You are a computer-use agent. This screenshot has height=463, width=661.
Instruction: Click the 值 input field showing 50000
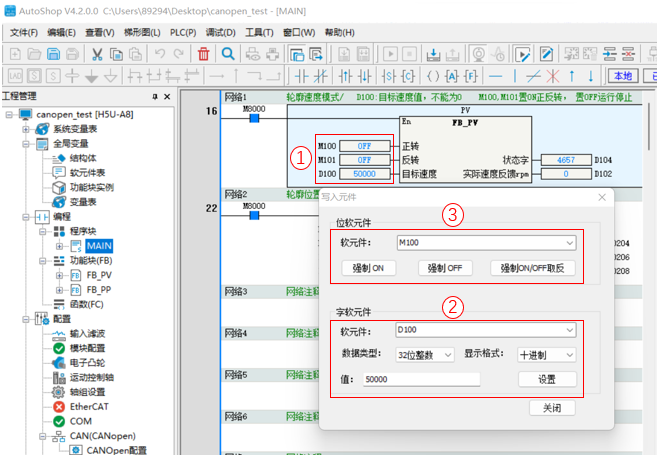point(421,380)
